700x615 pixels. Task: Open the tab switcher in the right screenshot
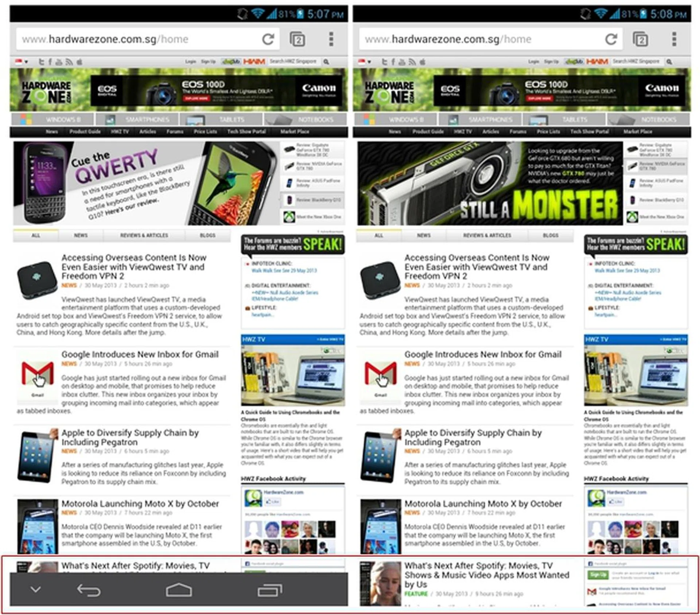tap(640, 39)
